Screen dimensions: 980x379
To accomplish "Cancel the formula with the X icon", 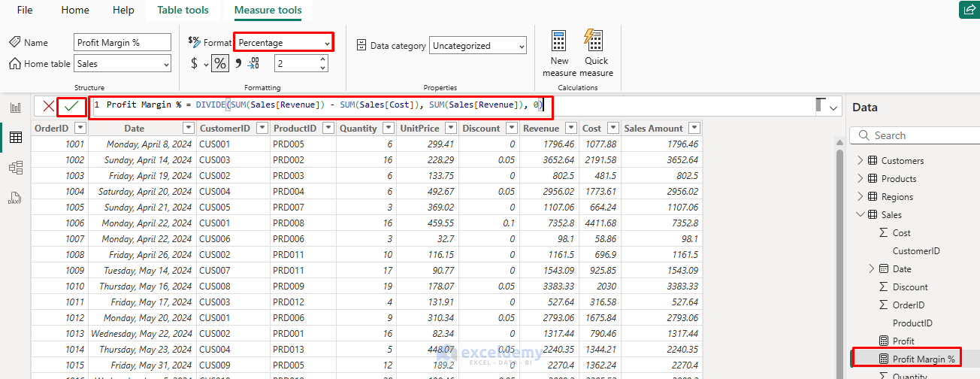I will 48,106.
